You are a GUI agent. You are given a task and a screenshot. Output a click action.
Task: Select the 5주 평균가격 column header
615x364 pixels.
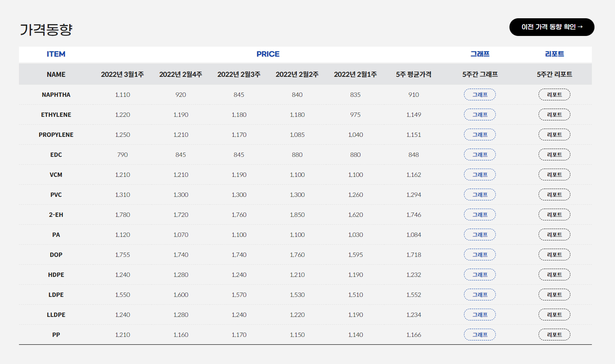[414, 74]
